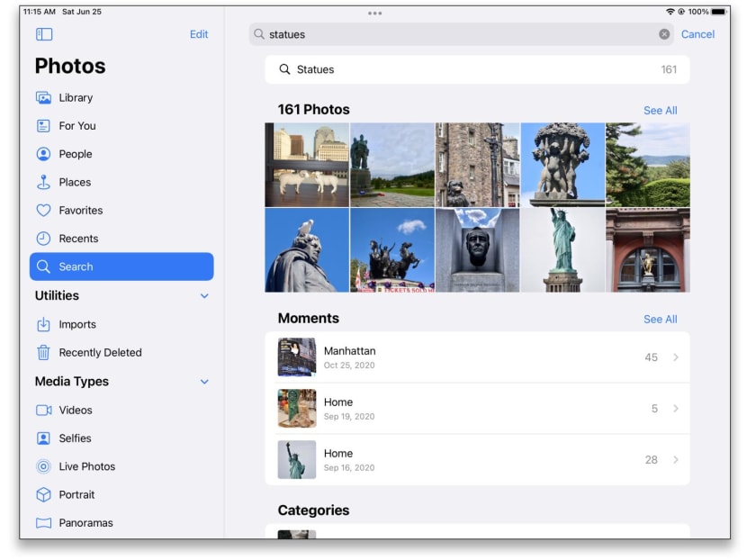Viewport: 747px width, 560px height.
Task: Click the Videos label
Action: click(76, 411)
